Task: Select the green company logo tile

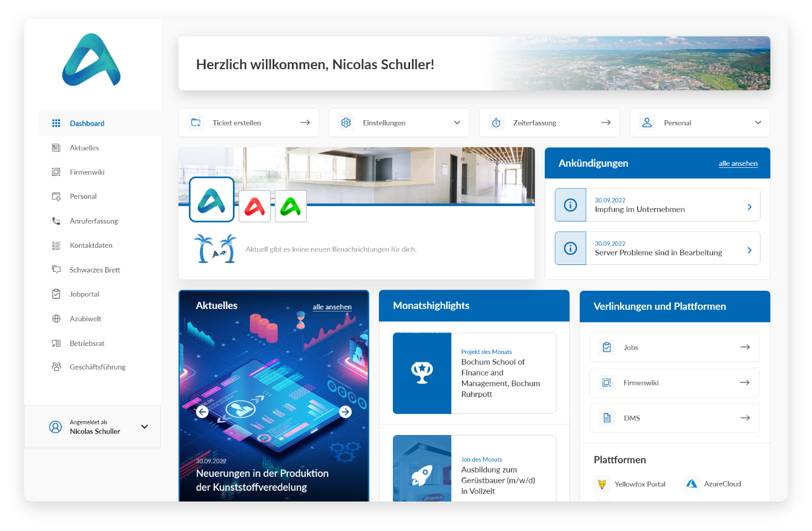Action: (x=291, y=206)
